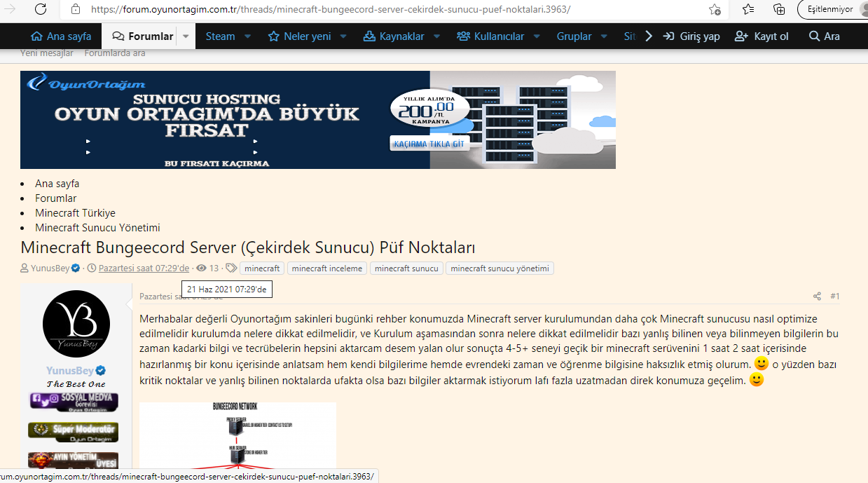Select the Forumlar tab in the navigation bar

(143, 36)
